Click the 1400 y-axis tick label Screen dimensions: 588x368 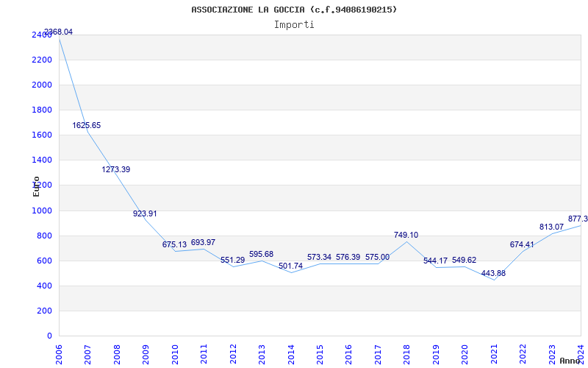(42, 160)
